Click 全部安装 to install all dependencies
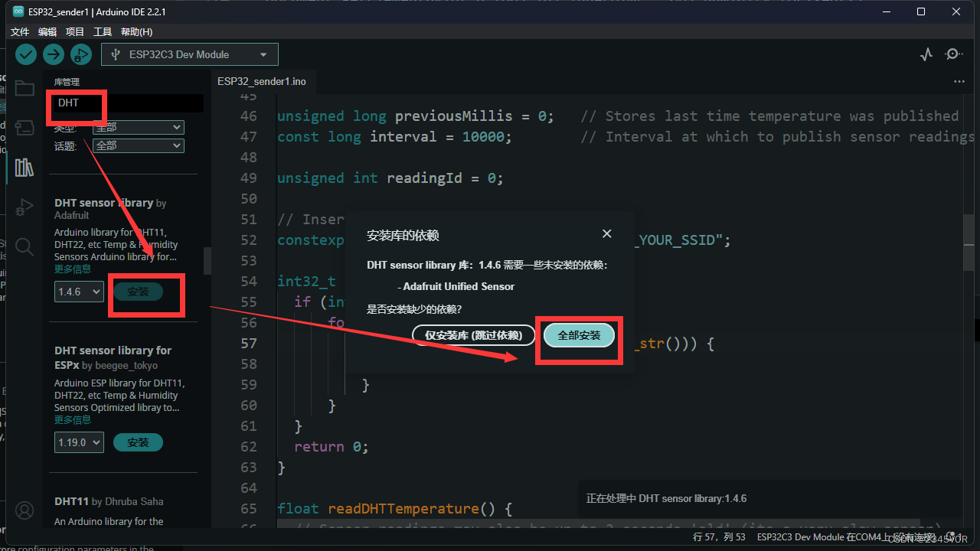This screenshot has height=551, width=980. tap(579, 335)
